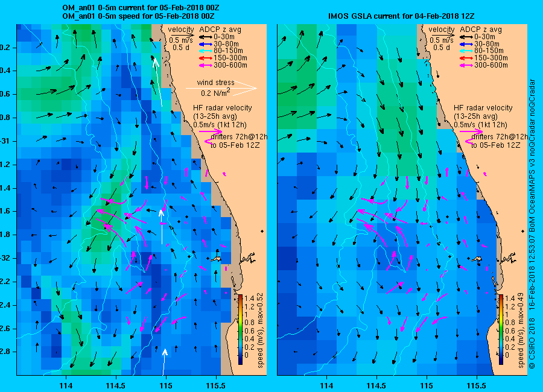
Task: Click 'to 05-Feb 12Z' text on the OM_an01 map
Action: (x=235, y=145)
